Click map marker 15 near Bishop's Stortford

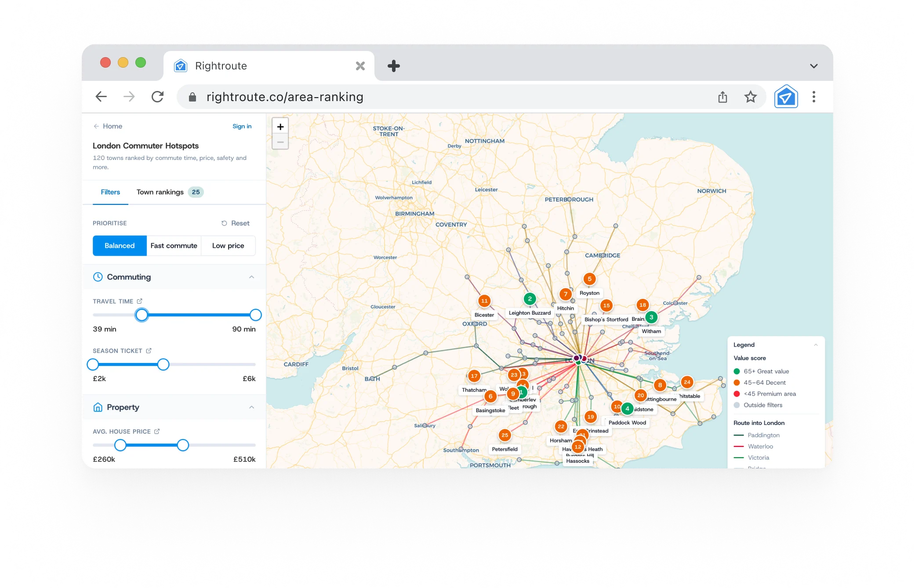click(x=606, y=305)
